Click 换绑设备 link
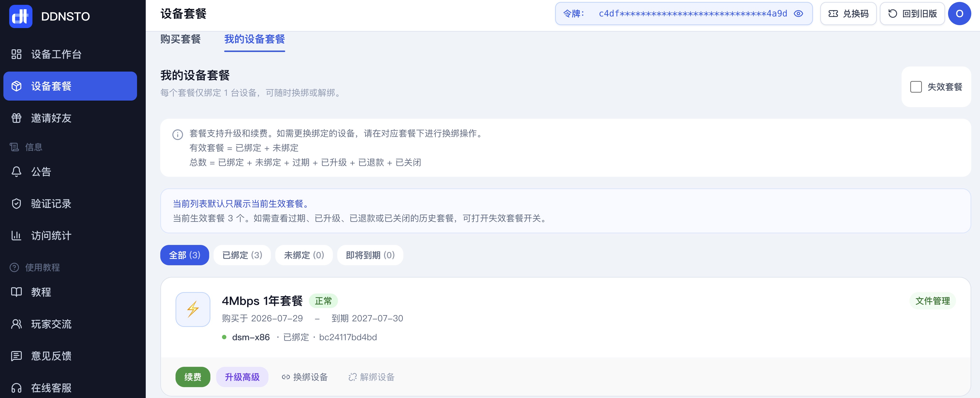The height and width of the screenshot is (398, 980). click(305, 377)
